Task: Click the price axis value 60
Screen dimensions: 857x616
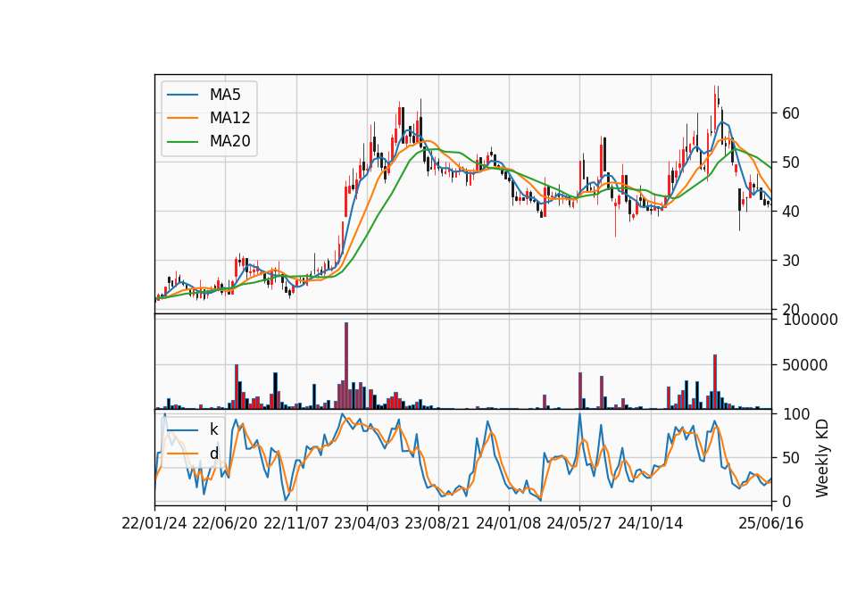Action: point(790,113)
